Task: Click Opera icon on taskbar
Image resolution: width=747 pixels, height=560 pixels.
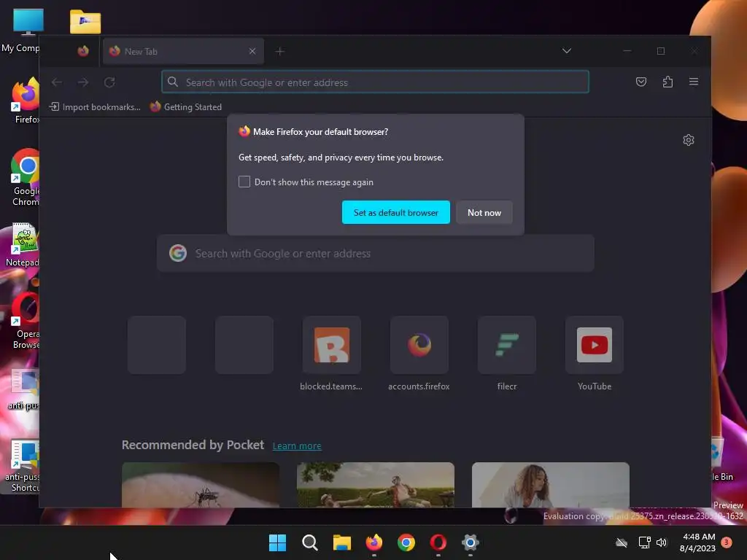Action: 438,542
